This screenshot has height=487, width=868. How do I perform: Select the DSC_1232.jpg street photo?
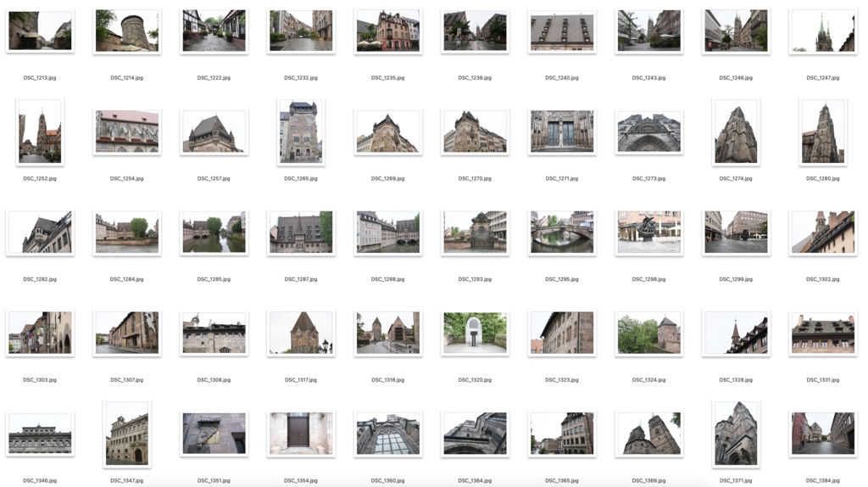coord(301,31)
